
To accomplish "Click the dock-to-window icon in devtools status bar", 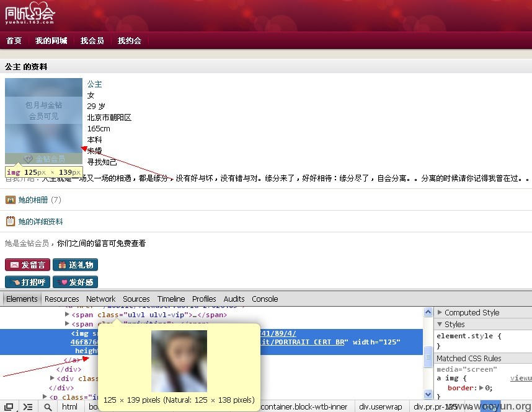I will (x=9, y=406).
